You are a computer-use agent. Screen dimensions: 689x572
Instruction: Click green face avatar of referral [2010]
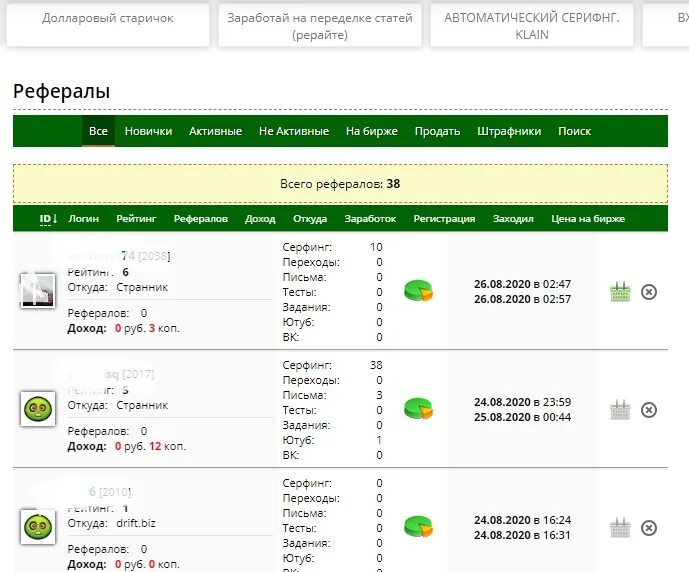click(38, 527)
